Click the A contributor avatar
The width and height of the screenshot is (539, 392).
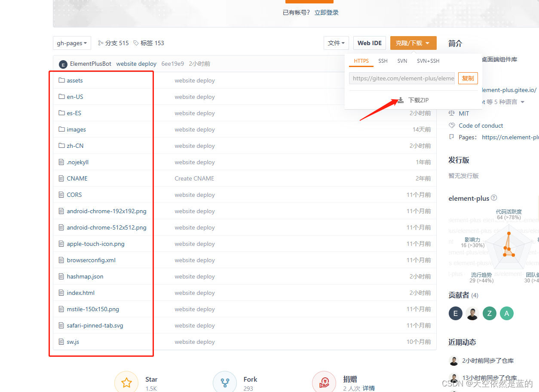click(507, 313)
